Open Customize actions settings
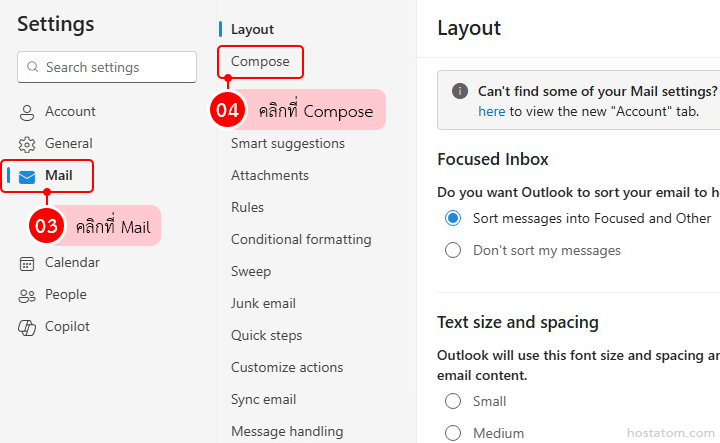 tap(287, 367)
